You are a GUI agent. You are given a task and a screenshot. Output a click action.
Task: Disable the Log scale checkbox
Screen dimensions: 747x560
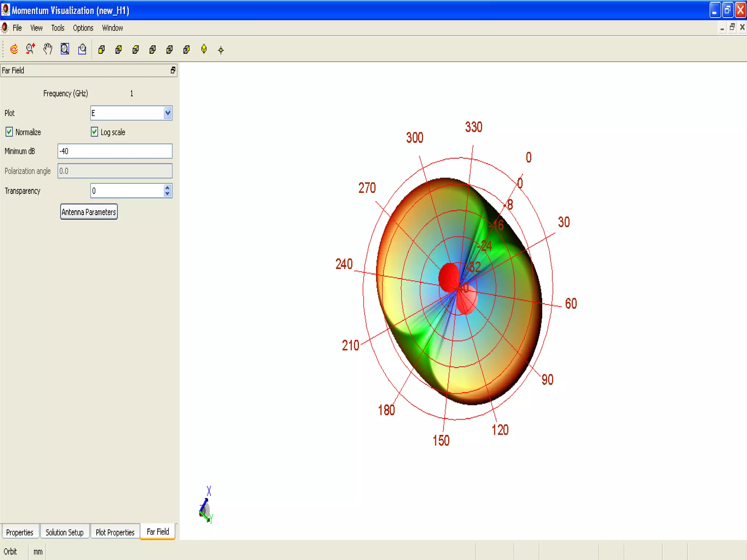coord(94,132)
